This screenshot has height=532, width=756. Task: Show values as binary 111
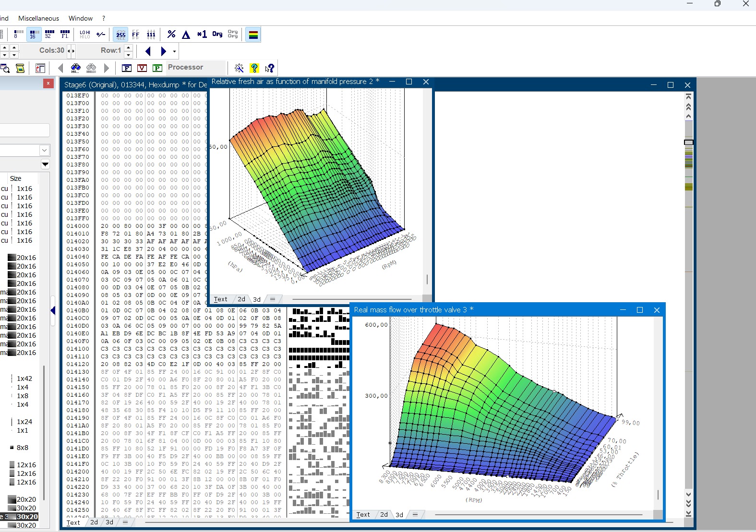point(151,35)
